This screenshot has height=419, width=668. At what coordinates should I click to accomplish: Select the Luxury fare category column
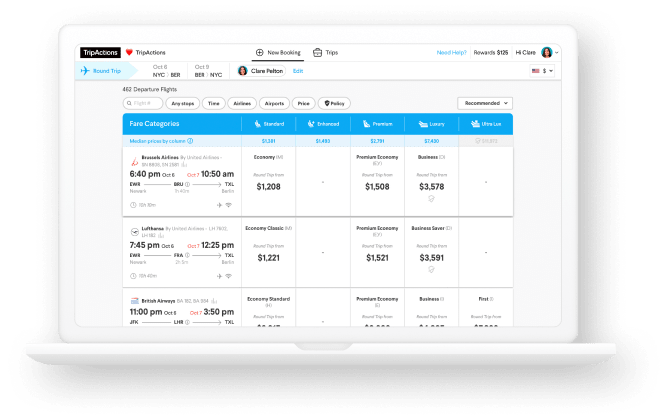tap(432, 124)
